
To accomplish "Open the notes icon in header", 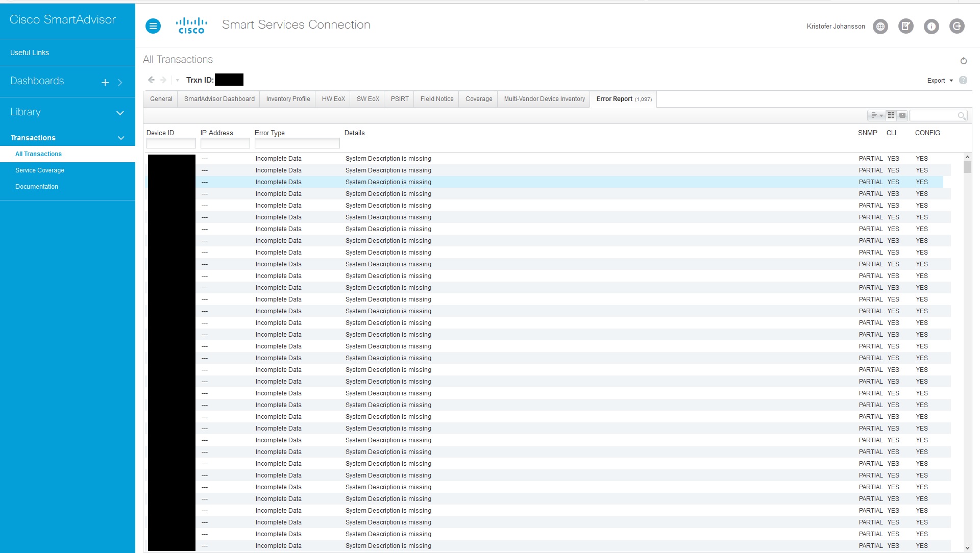I will [905, 26].
